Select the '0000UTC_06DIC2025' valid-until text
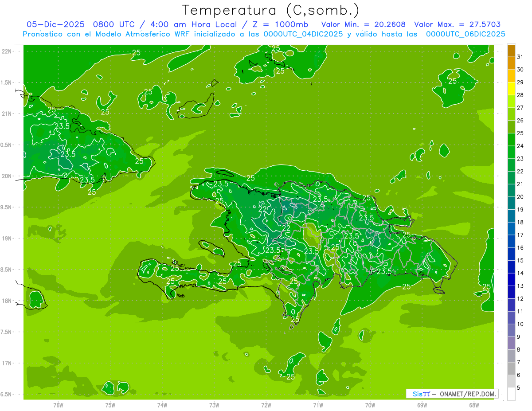The width and height of the screenshot is (532, 411). tap(465, 34)
